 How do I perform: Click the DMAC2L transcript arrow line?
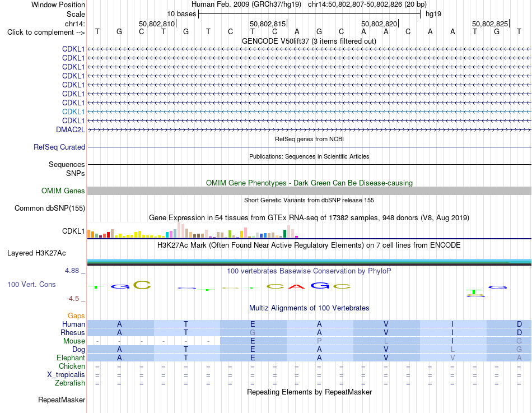coord(310,130)
